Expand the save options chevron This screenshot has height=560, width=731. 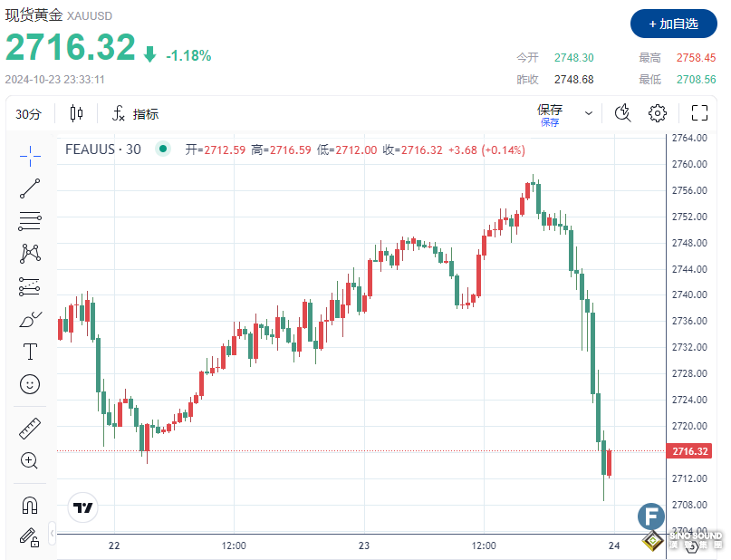point(587,112)
